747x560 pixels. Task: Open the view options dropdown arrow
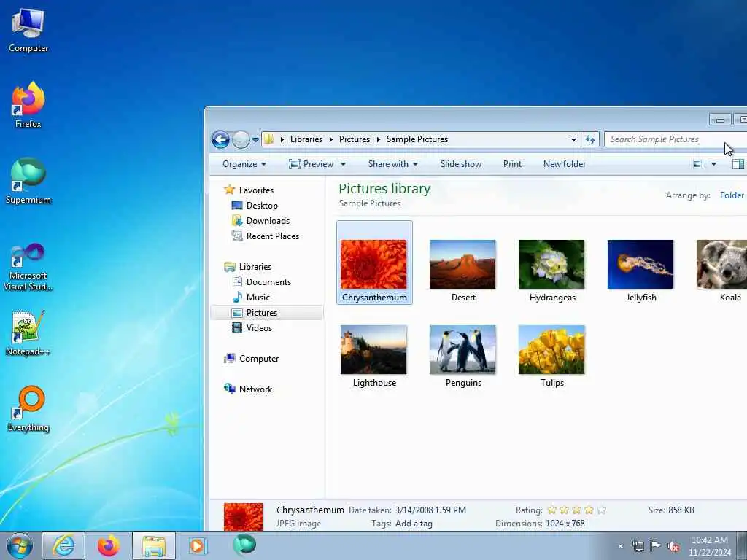[x=713, y=164]
